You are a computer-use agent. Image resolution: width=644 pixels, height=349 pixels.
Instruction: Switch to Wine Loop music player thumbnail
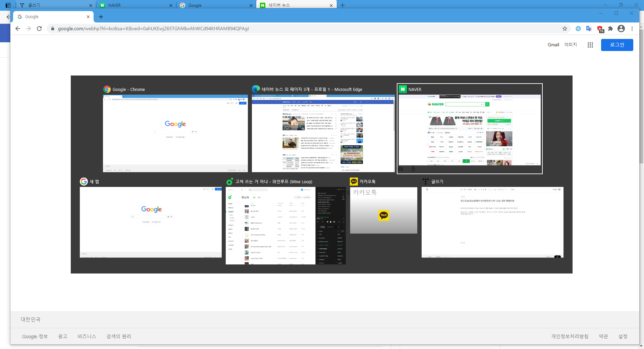pos(286,226)
